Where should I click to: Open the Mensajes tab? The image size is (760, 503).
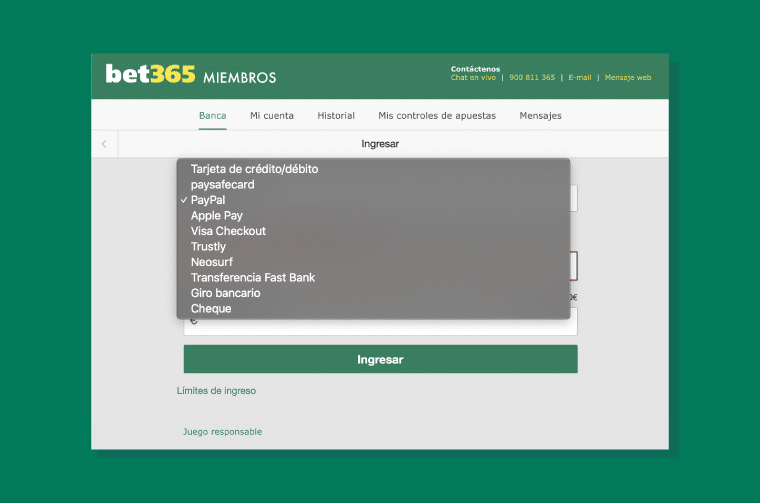(540, 116)
